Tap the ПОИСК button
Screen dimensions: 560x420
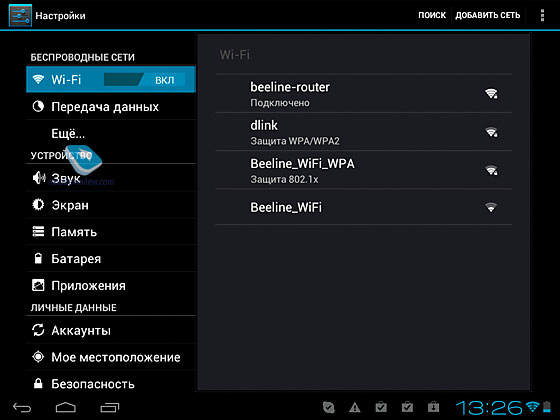(x=432, y=15)
